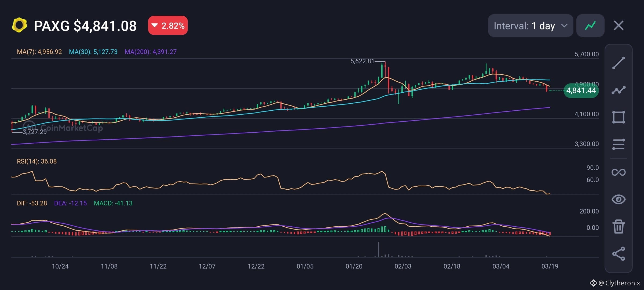
Task: Click the MA(200): 4,391.27 label
Action: (x=151, y=52)
